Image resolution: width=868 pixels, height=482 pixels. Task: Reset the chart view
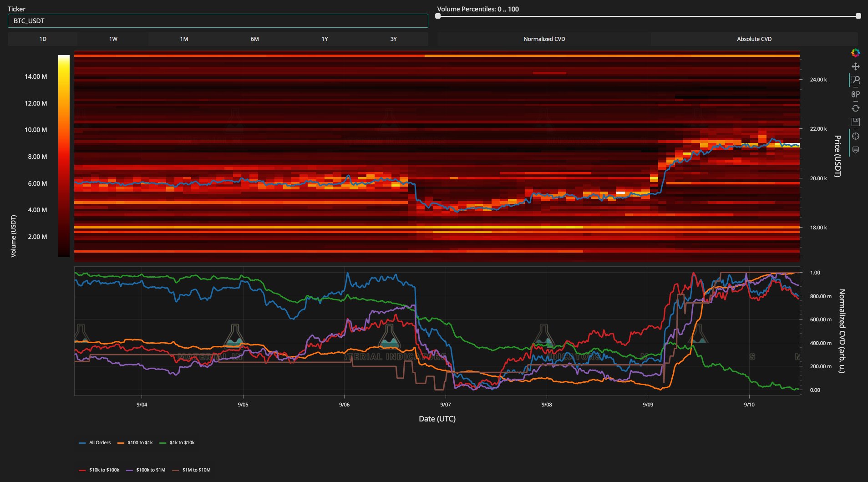click(855, 108)
